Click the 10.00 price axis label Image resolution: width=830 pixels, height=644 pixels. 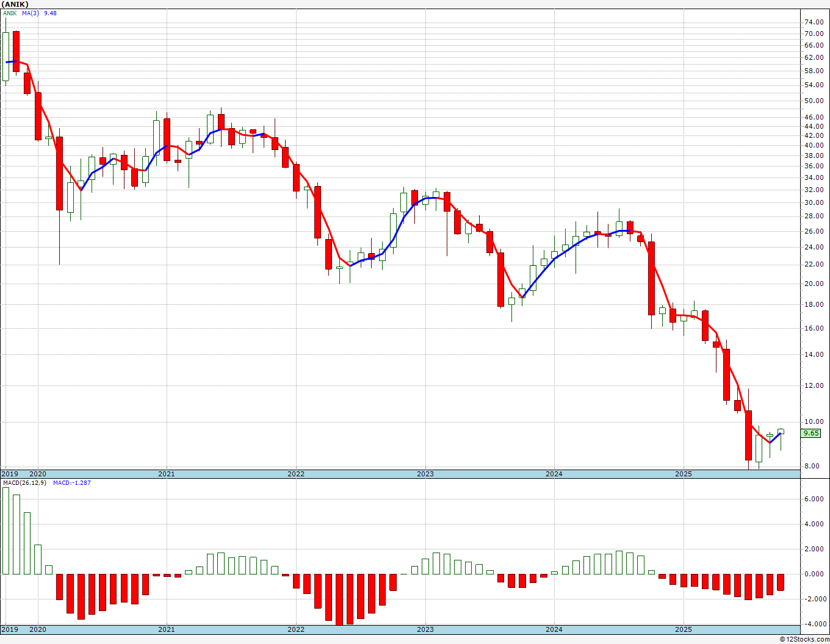click(814, 421)
